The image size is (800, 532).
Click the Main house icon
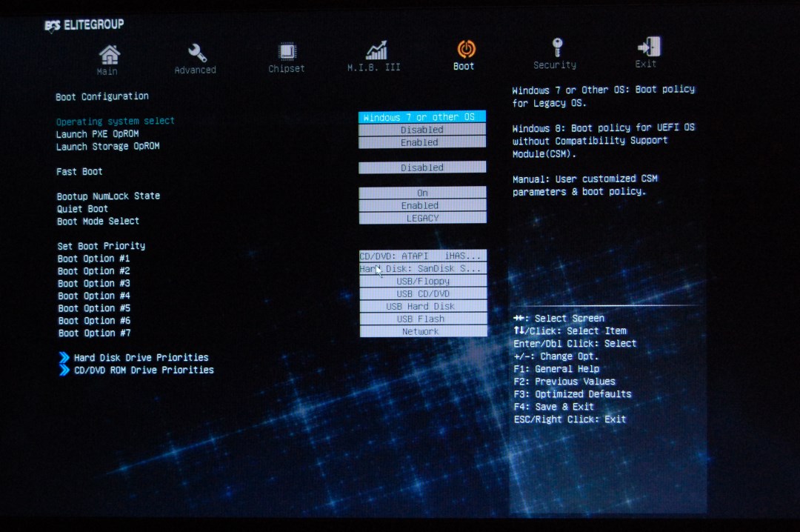109,54
